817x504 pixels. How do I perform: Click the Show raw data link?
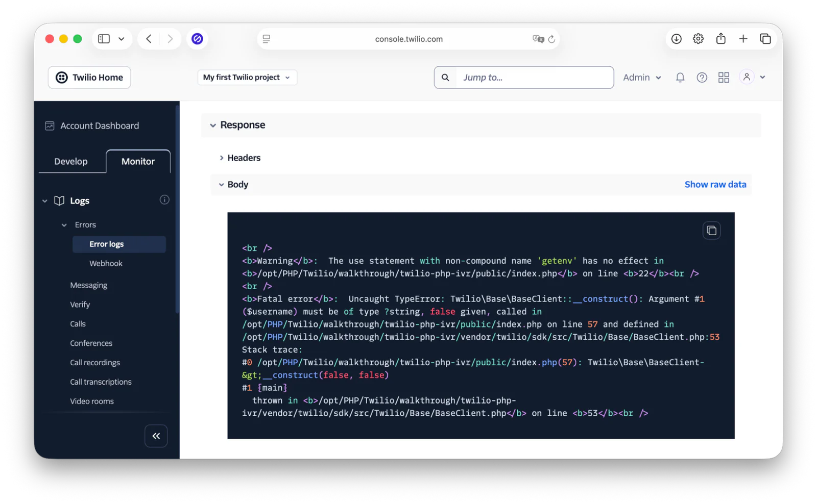(715, 184)
